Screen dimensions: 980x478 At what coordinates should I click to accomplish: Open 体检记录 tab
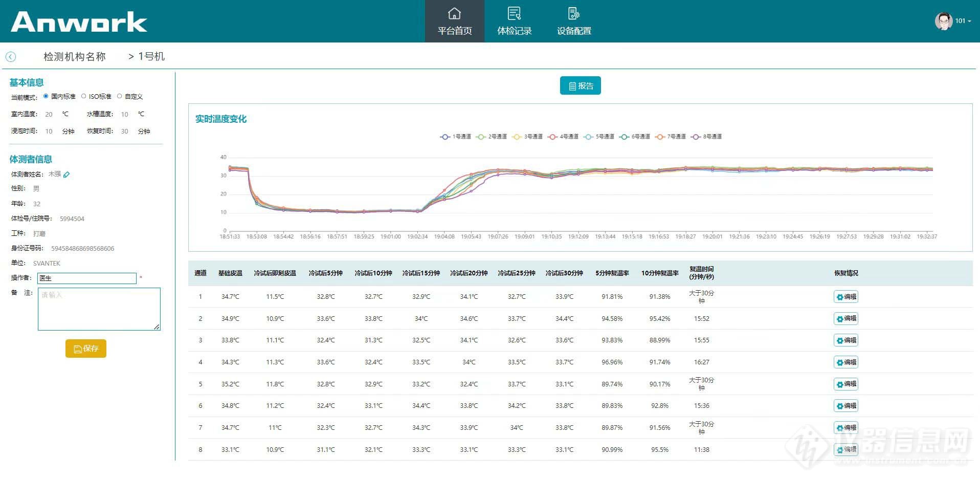[514, 21]
